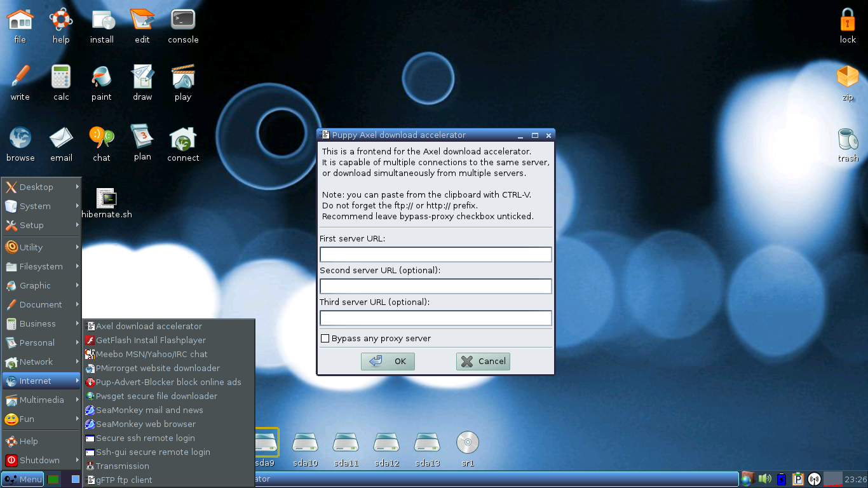
Task: Open Pwsget secure file downloader entry
Action: (168, 396)
